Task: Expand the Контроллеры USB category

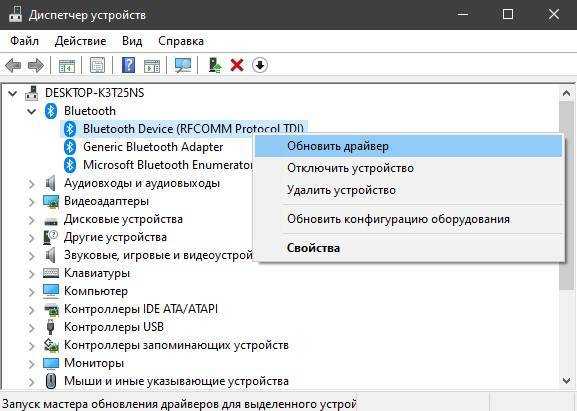Action: click(x=32, y=327)
